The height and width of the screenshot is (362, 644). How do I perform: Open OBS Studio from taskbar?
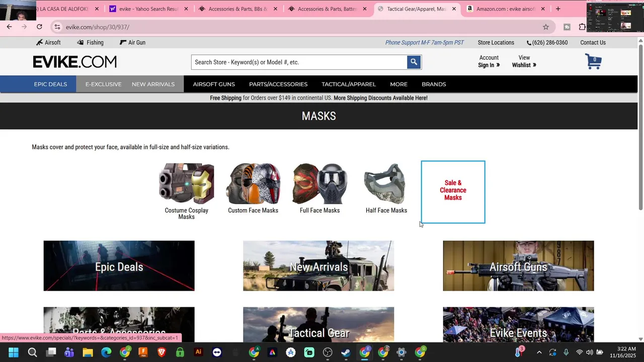click(328, 352)
